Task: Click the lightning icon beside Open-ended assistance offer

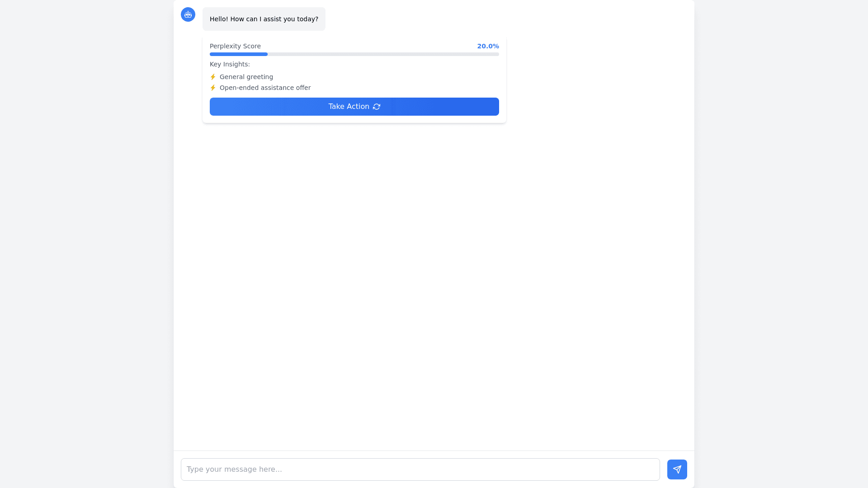Action: [x=213, y=88]
